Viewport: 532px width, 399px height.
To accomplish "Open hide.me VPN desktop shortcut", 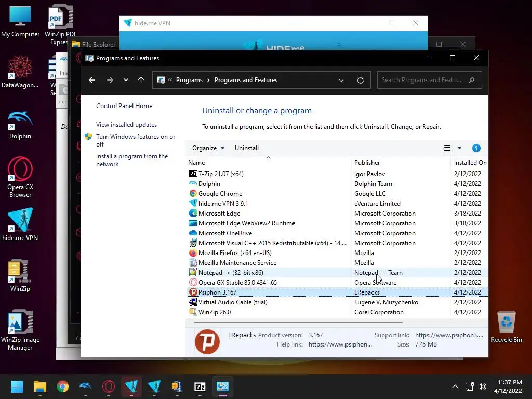I will [20, 224].
